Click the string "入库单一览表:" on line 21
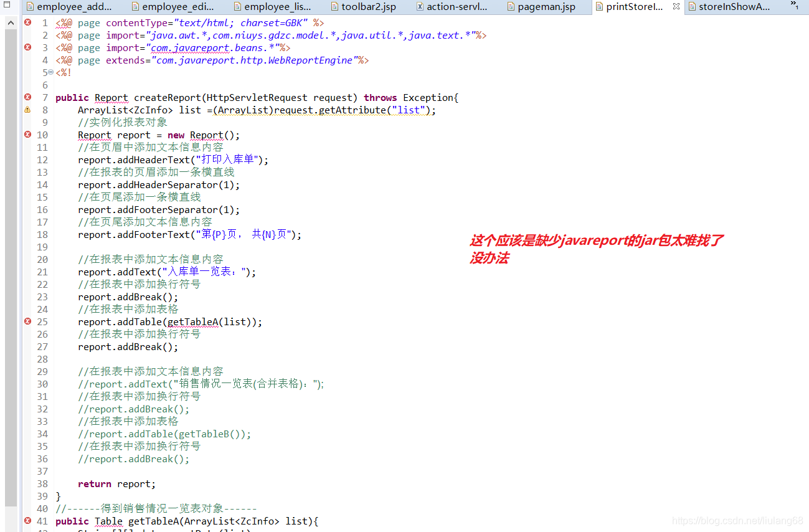Image resolution: width=809 pixels, height=532 pixels. [203, 272]
